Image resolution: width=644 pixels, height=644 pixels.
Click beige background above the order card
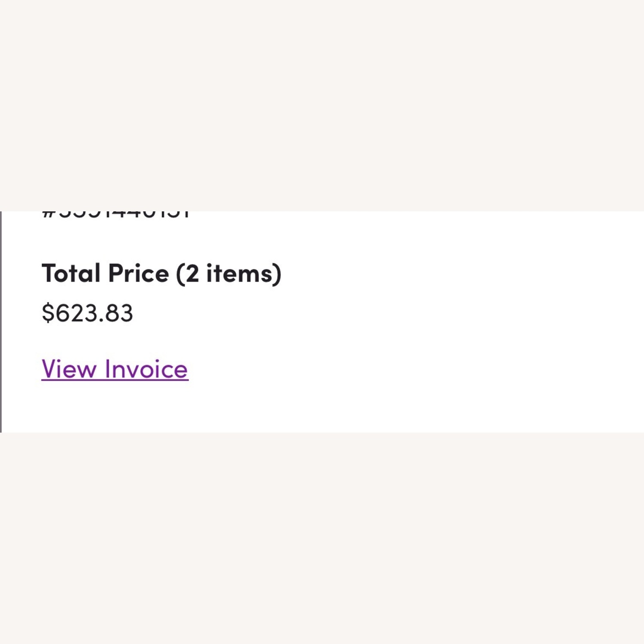[x=322, y=107]
